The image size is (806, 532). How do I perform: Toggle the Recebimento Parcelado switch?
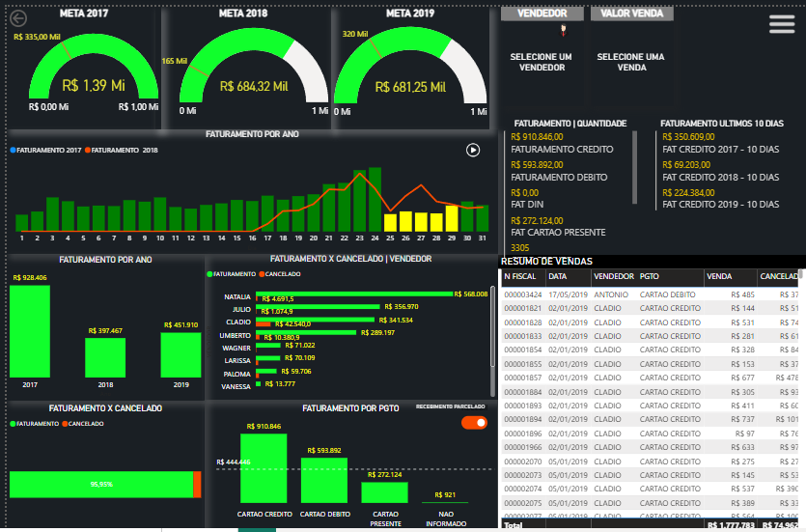click(474, 423)
